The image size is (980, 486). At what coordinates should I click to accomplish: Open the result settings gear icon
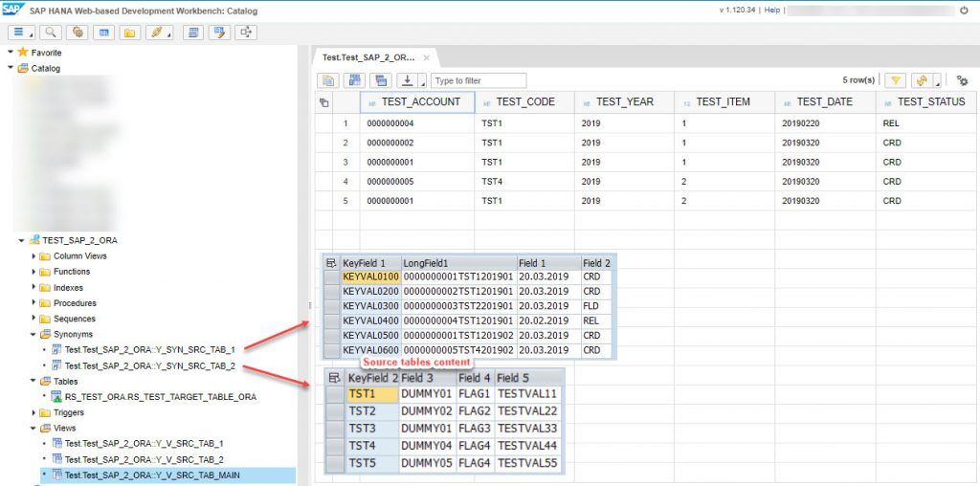click(x=962, y=80)
